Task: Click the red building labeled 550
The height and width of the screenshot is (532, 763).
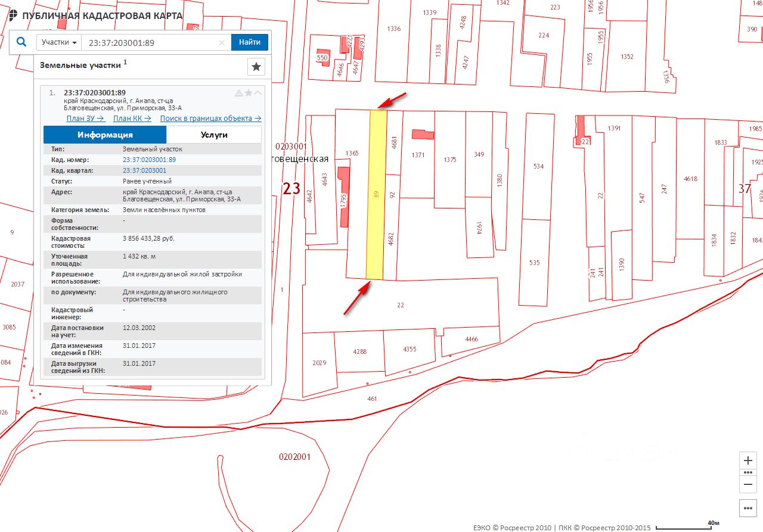Action: (x=322, y=58)
